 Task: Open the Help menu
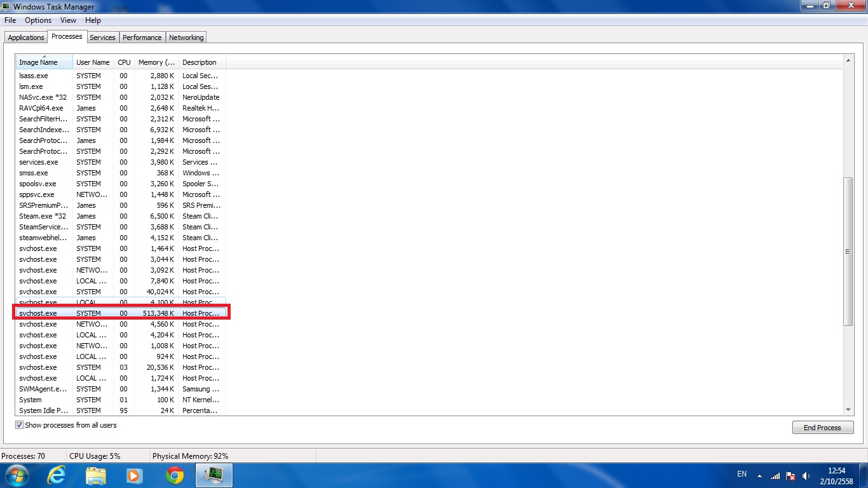pyautogui.click(x=93, y=20)
